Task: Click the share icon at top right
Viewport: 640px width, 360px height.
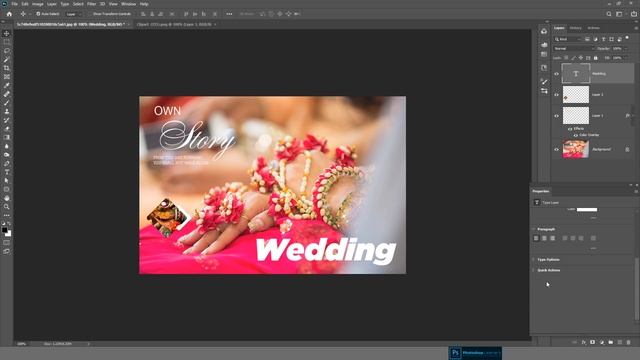Action: (x=634, y=14)
